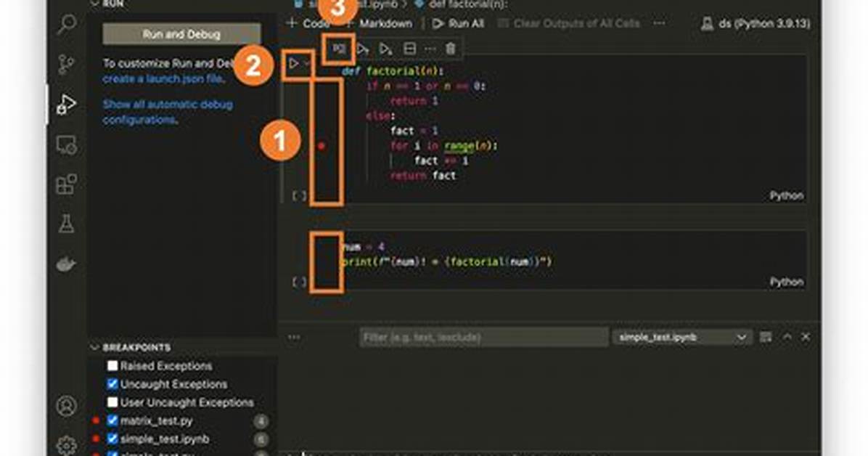The height and width of the screenshot is (456, 868).
Task: Open the Remote Explorer view
Action: coord(67,145)
